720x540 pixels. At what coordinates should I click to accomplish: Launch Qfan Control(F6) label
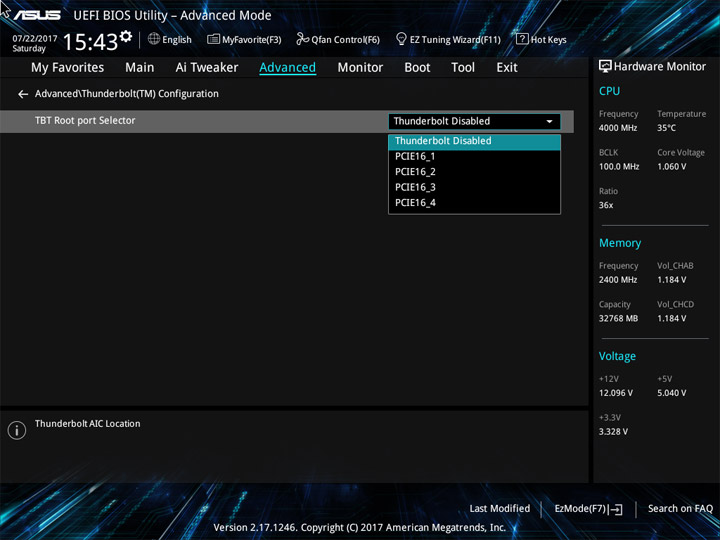click(x=345, y=40)
